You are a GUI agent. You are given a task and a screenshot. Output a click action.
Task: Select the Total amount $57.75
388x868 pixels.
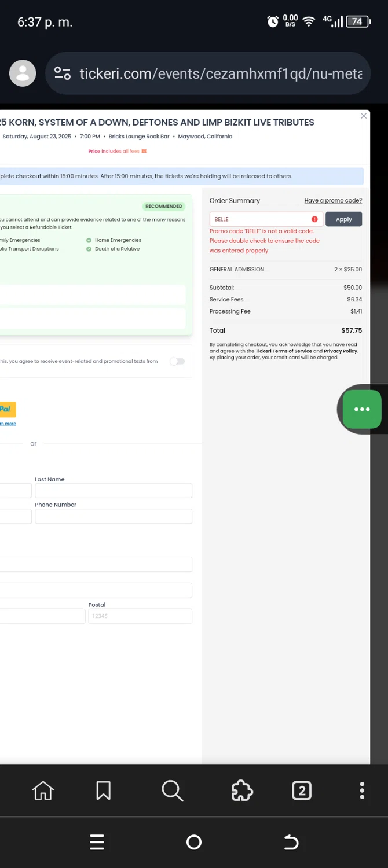(x=352, y=330)
